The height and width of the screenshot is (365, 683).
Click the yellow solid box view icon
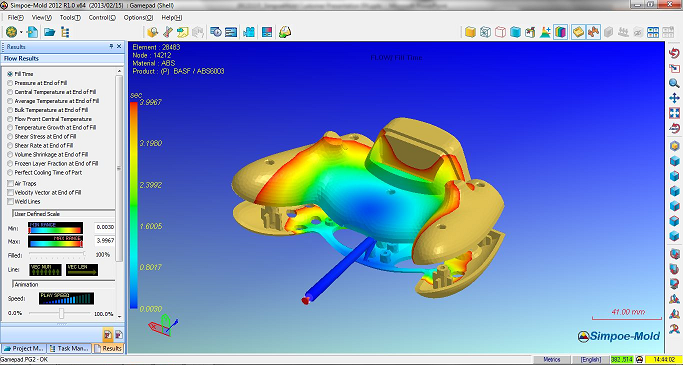point(470,32)
